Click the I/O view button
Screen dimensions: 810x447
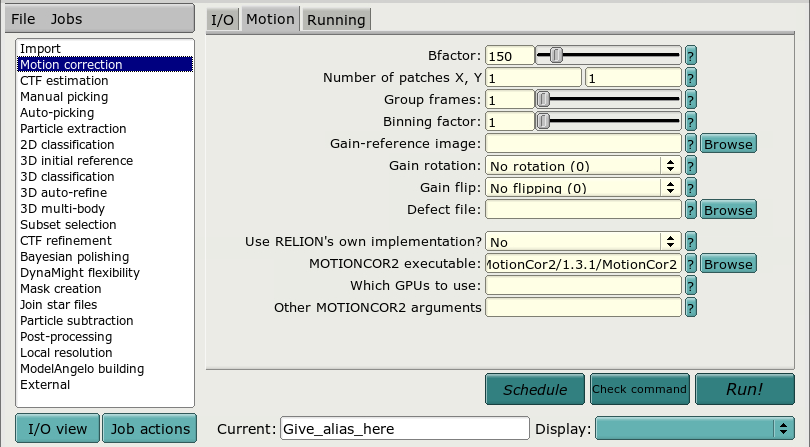click(x=57, y=428)
